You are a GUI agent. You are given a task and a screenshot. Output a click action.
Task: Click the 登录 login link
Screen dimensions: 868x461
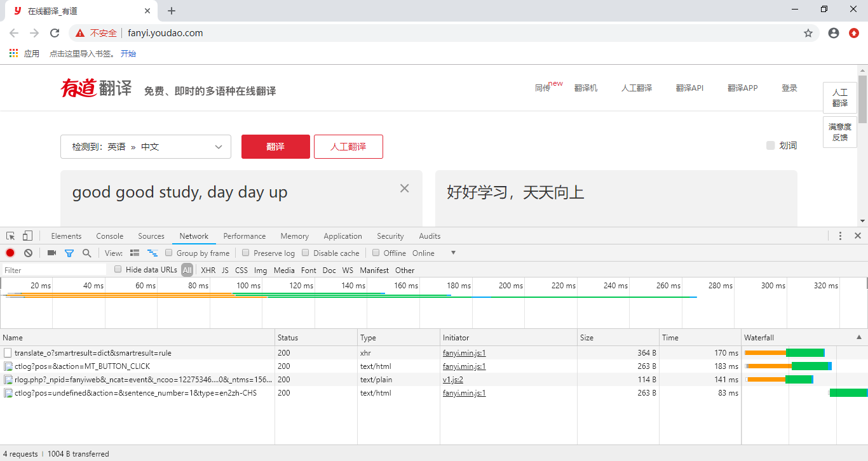point(789,88)
